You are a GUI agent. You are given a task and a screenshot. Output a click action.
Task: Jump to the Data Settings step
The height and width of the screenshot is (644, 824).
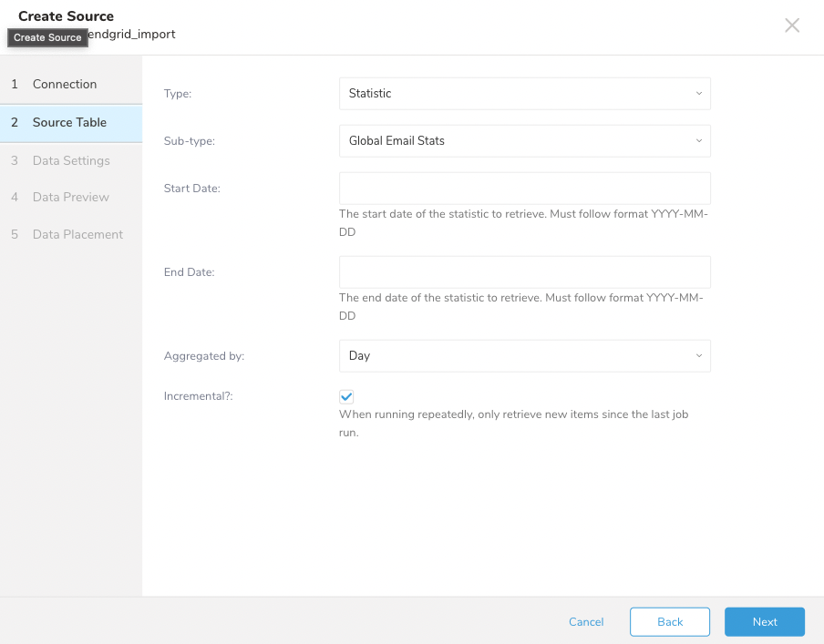tap(70, 161)
